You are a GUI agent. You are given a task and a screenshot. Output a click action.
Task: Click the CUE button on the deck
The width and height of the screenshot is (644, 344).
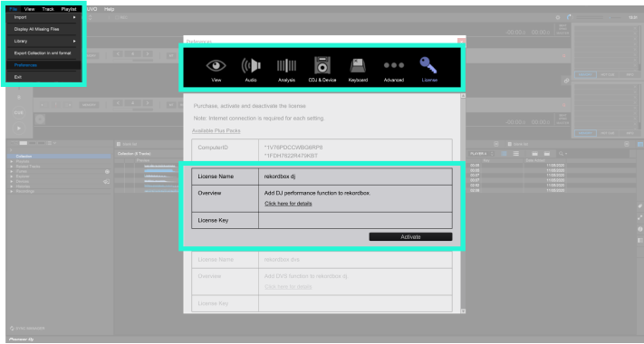click(19, 112)
